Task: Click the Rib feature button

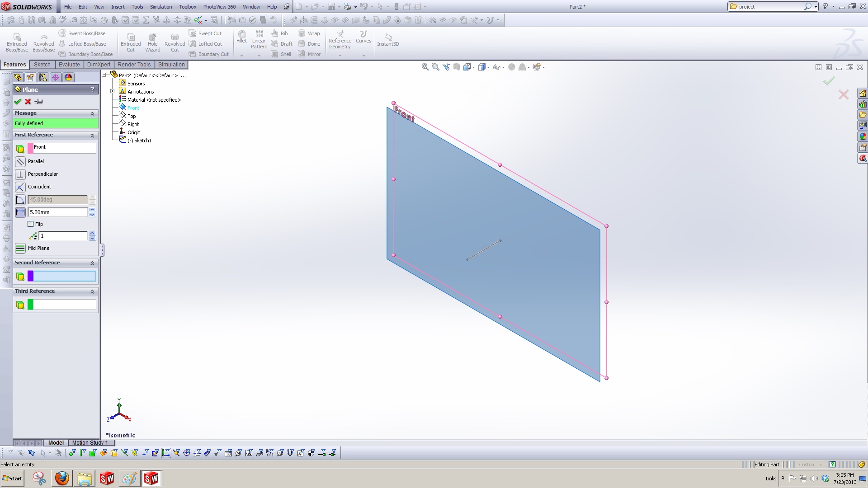Action: point(279,33)
